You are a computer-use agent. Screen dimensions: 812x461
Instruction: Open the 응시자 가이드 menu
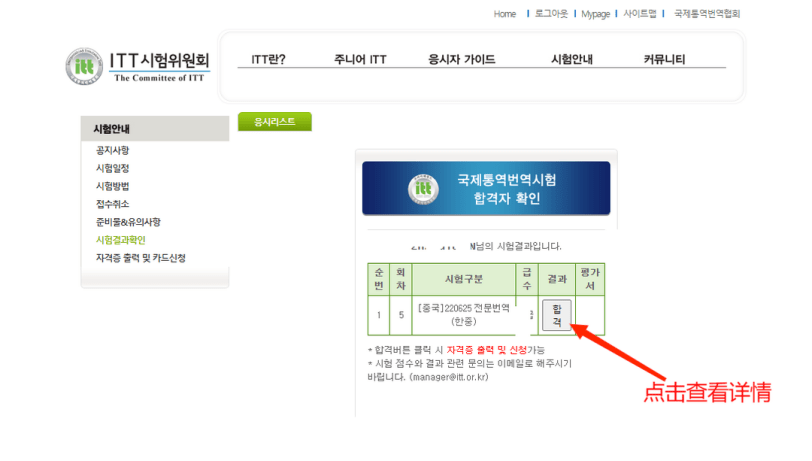click(x=461, y=59)
